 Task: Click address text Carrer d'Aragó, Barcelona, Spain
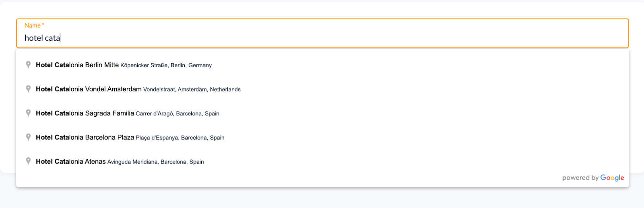(178, 113)
